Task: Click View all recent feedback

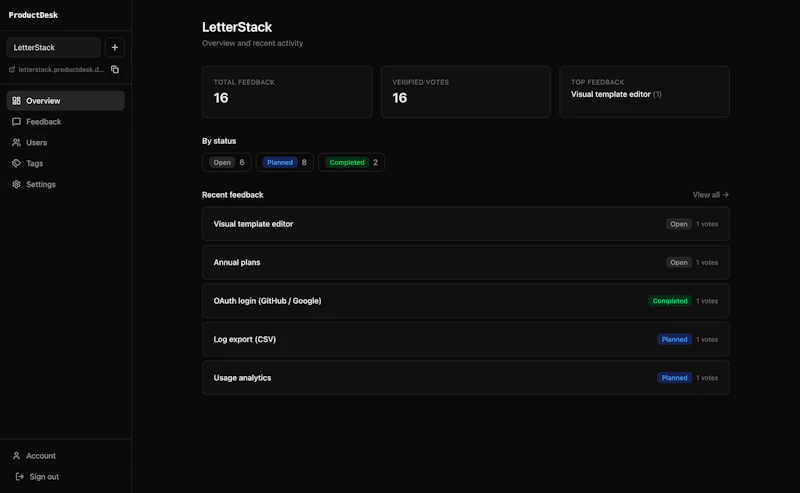Action: pos(710,195)
